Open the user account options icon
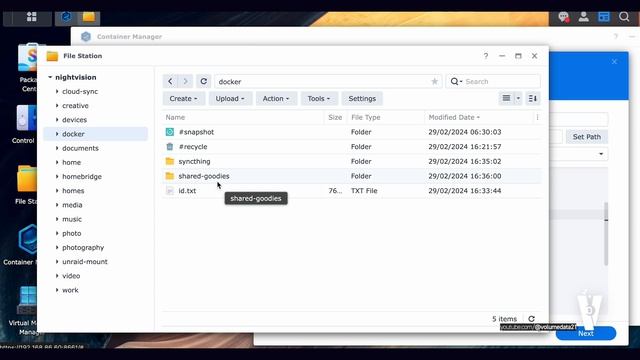640x360 pixels. (x=584, y=17)
